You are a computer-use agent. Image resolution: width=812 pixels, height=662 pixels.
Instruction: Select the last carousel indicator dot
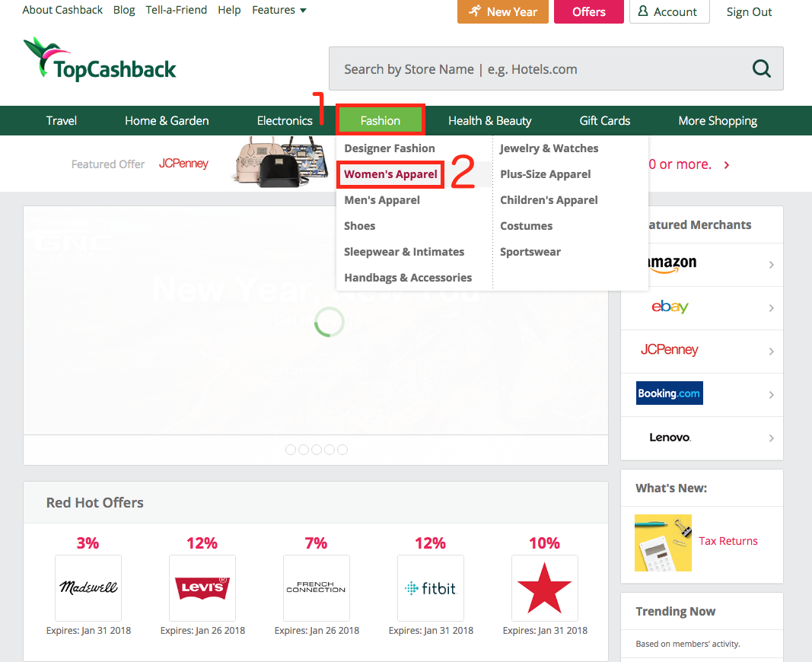click(x=342, y=450)
